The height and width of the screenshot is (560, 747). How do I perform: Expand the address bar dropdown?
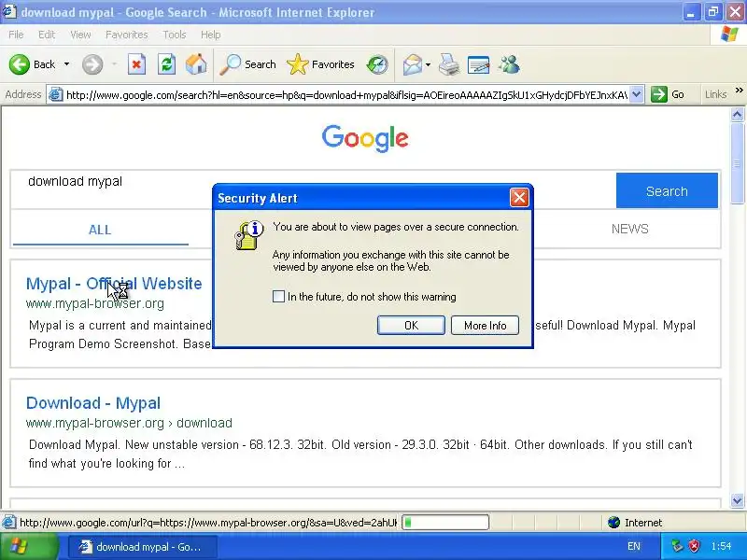click(x=637, y=94)
